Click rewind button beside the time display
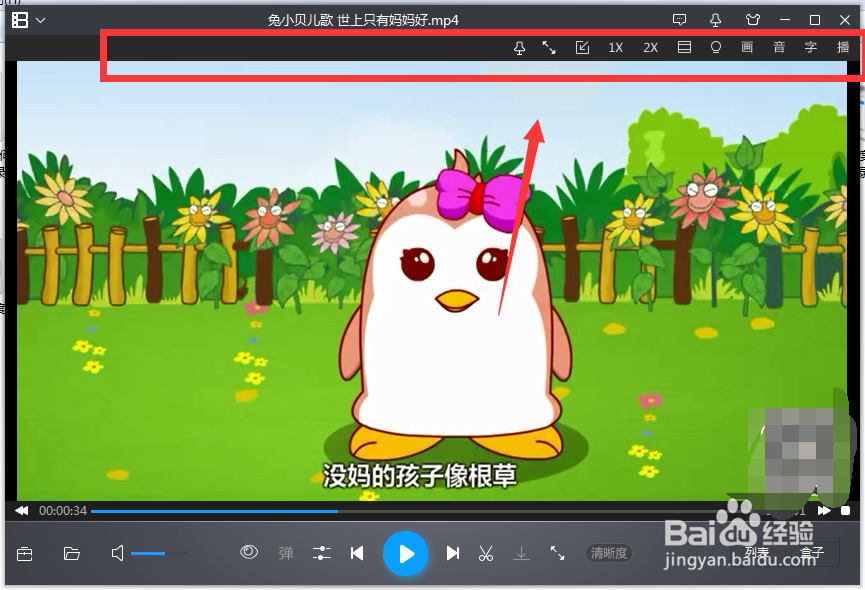Image resolution: width=865 pixels, height=590 pixels. click(x=22, y=511)
